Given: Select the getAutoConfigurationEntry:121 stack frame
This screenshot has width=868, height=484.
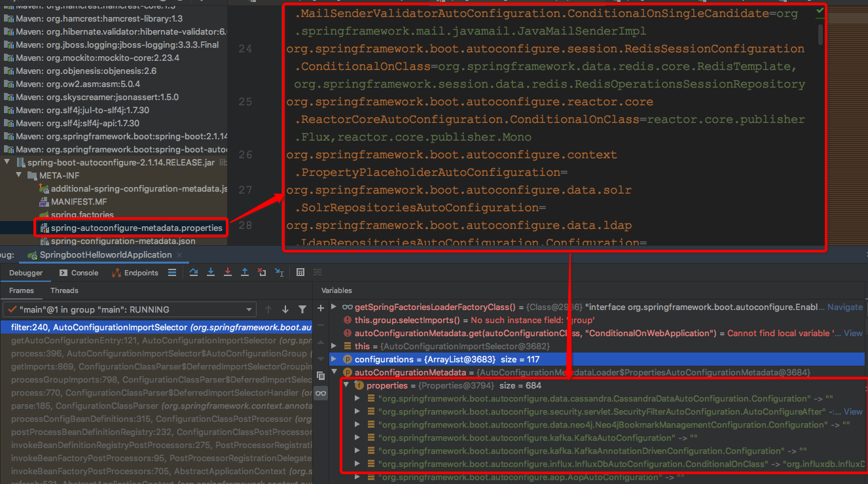Looking at the screenshot, I should click(156, 340).
